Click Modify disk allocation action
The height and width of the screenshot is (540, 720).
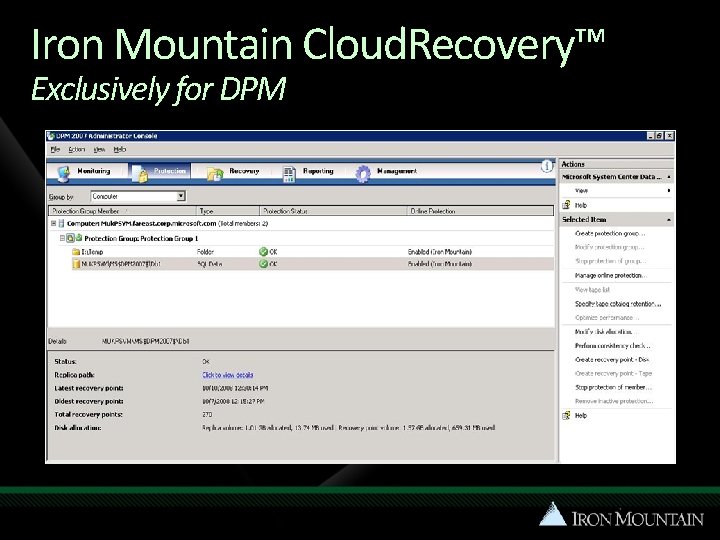click(x=603, y=332)
